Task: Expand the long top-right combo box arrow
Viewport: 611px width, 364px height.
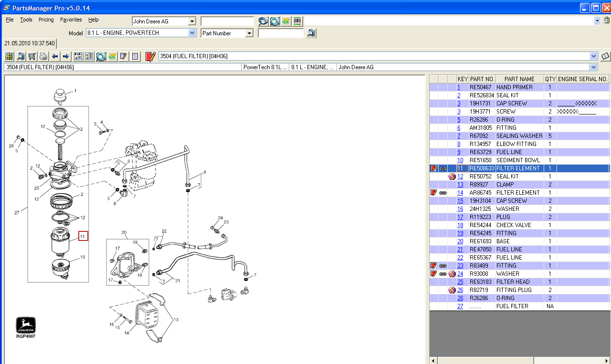Action: coord(597,21)
